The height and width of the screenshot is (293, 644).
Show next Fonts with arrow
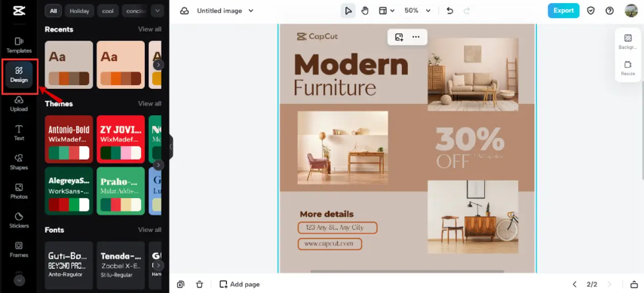click(x=158, y=265)
